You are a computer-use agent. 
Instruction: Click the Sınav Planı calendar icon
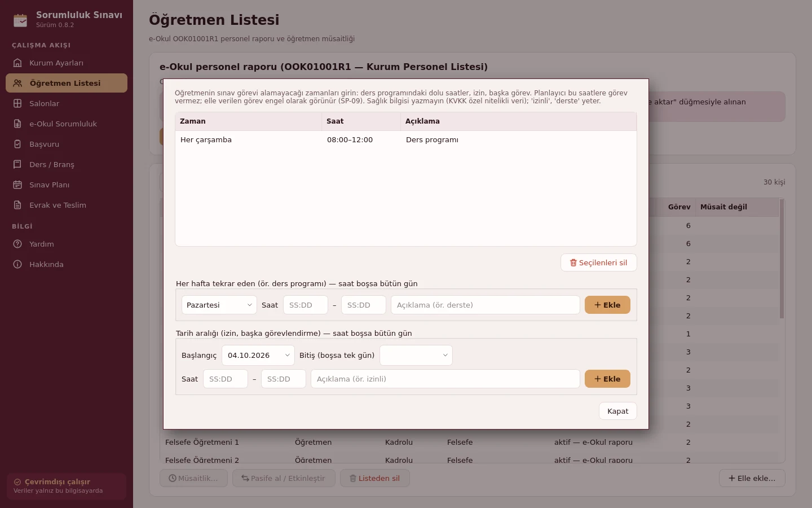[x=17, y=185]
